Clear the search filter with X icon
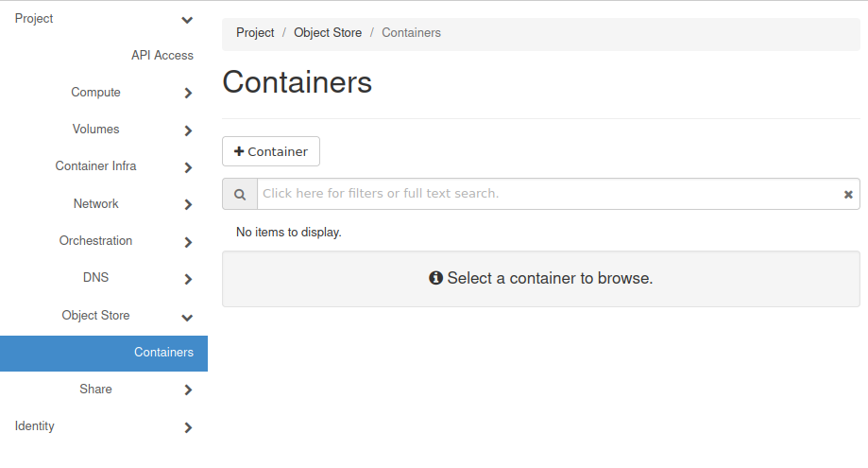Viewport: 868px width, 468px height. coord(848,194)
